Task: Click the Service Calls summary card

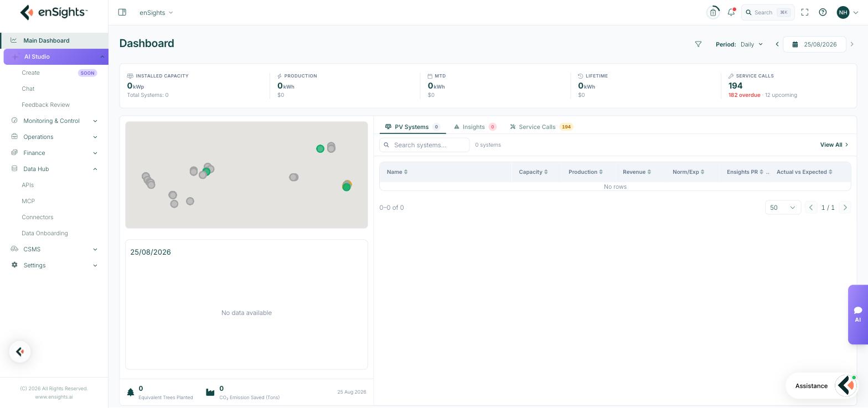Action: pyautogui.click(x=789, y=85)
